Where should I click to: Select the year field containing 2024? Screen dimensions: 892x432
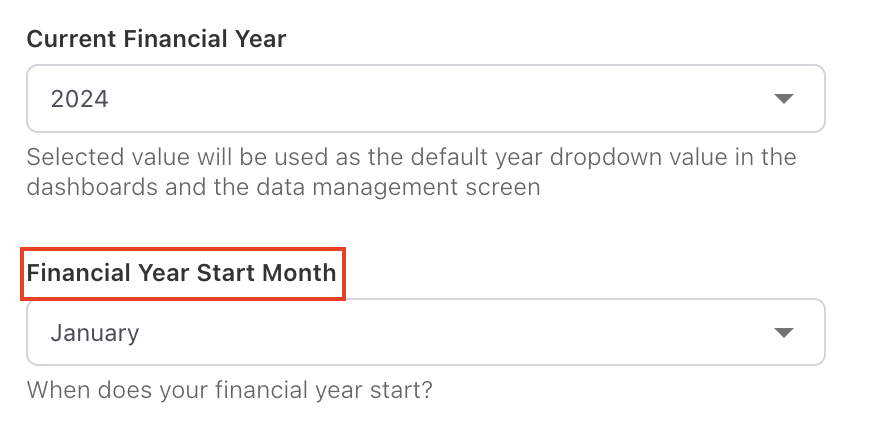[425, 99]
